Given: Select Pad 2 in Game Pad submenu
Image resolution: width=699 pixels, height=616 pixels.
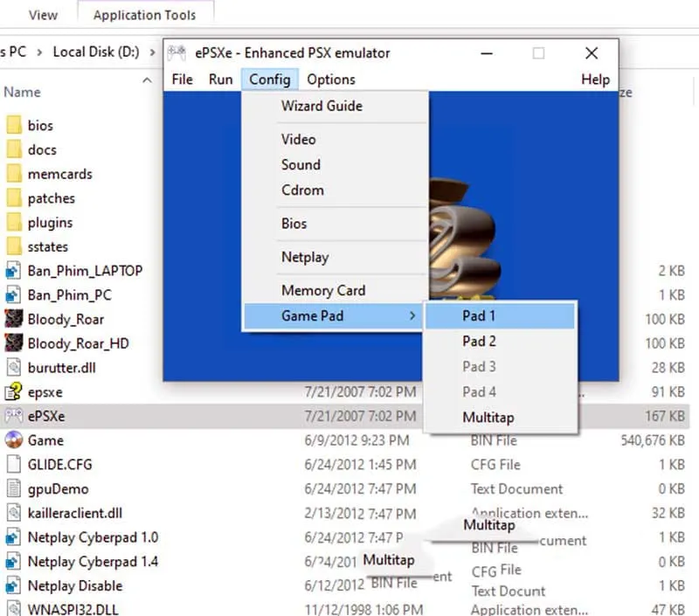Looking at the screenshot, I should pyautogui.click(x=500, y=342).
